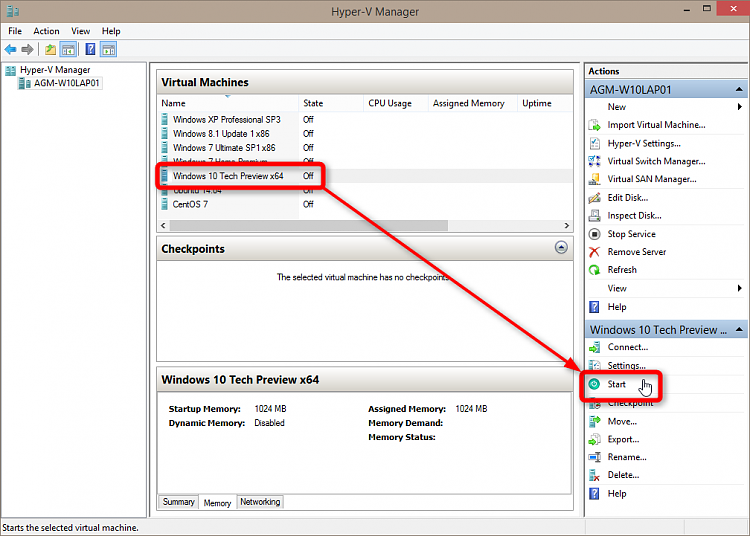Click the Inspect Disk icon
750x536 pixels.
click(595, 216)
